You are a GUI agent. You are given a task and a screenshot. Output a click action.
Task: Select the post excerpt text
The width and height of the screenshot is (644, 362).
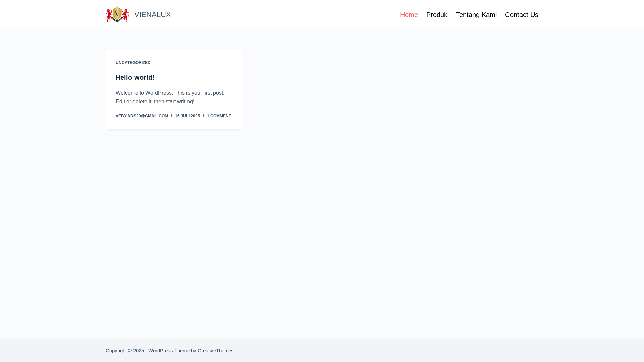coord(170,97)
